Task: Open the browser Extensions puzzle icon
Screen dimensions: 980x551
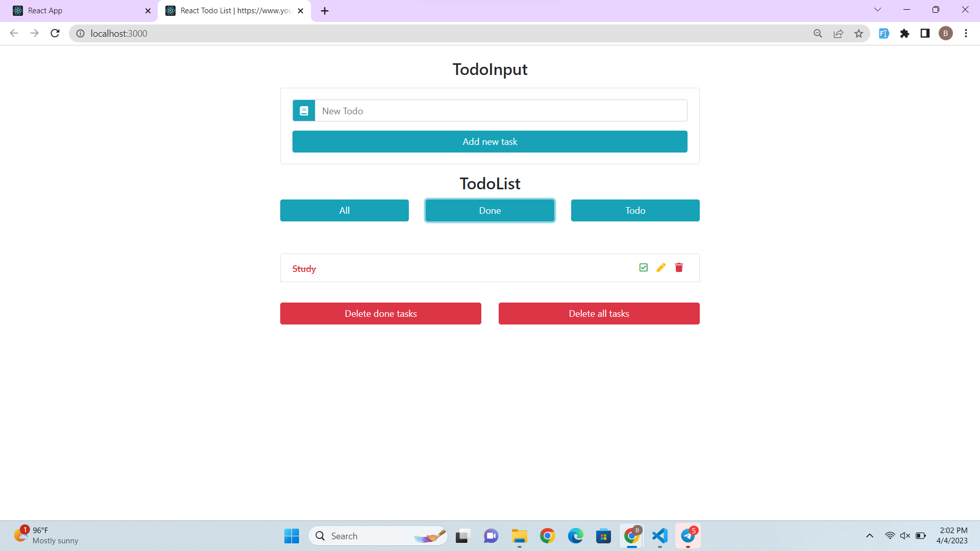Action: click(904, 34)
